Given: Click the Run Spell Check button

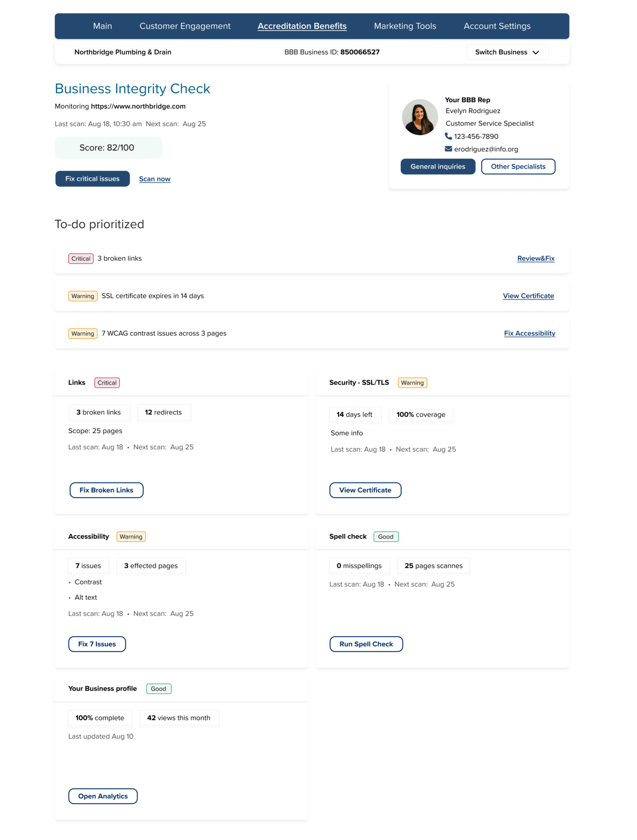Looking at the screenshot, I should [x=366, y=644].
